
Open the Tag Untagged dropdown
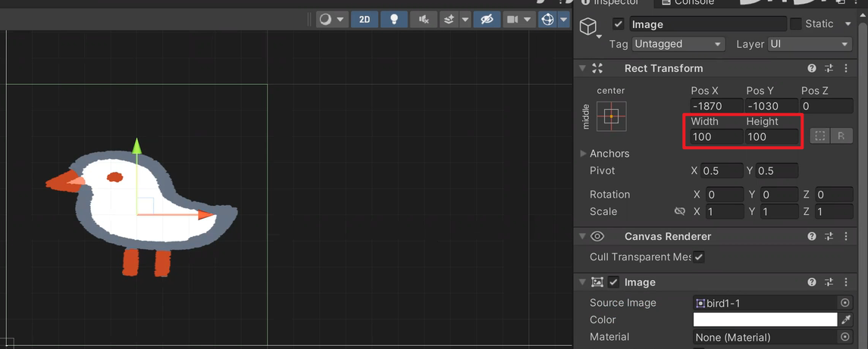point(678,44)
